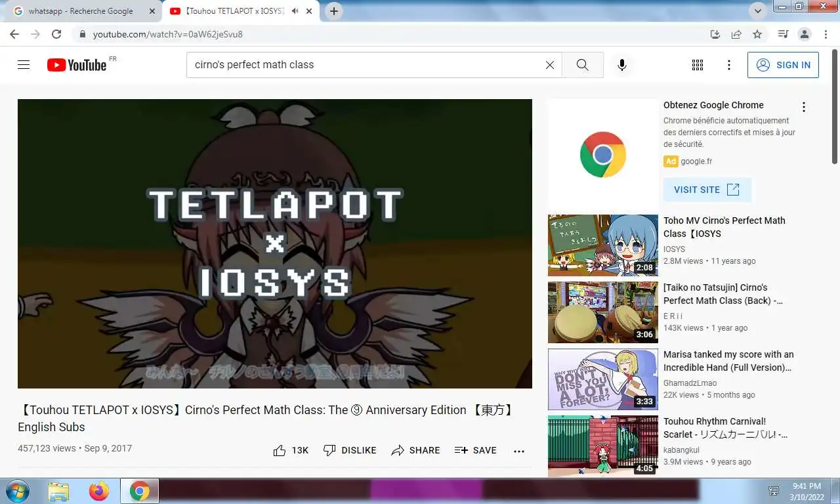Click the magnifier search button
Viewport: 840px width, 504px height.
tap(582, 65)
